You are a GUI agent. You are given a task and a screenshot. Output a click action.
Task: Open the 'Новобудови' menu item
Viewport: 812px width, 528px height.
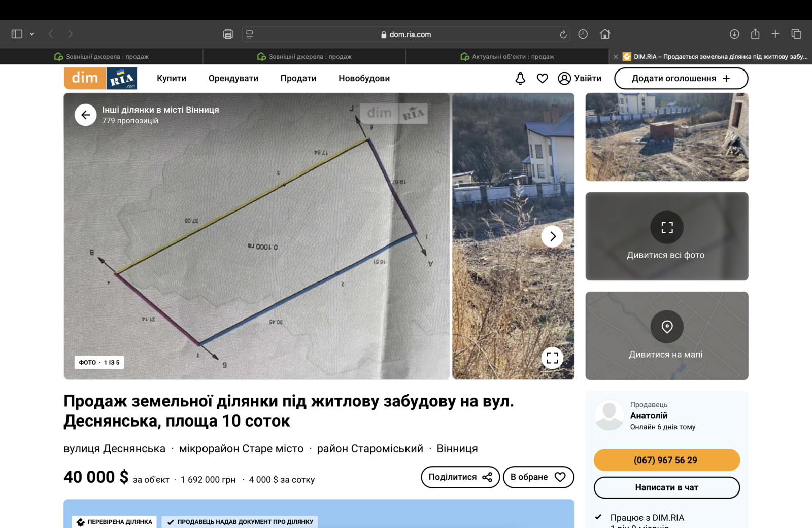click(x=364, y=78)
